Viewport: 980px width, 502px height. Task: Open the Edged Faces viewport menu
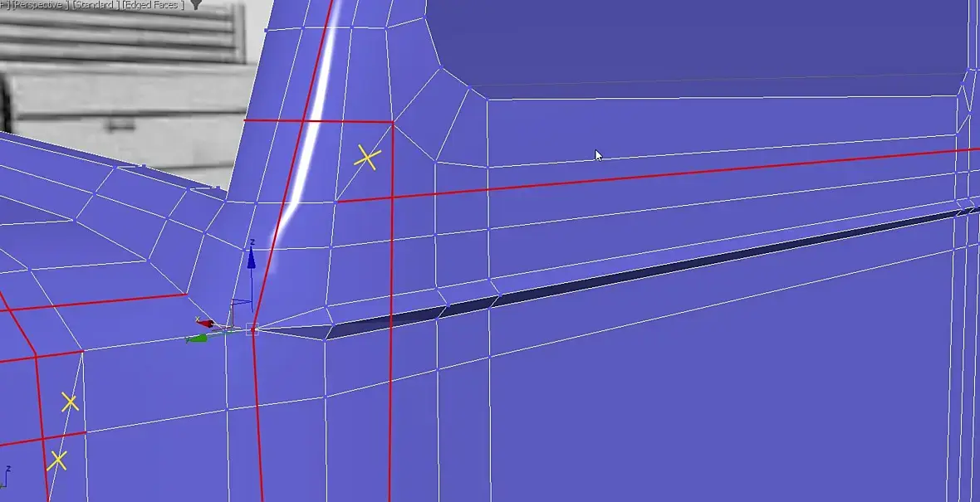[153, 4]
